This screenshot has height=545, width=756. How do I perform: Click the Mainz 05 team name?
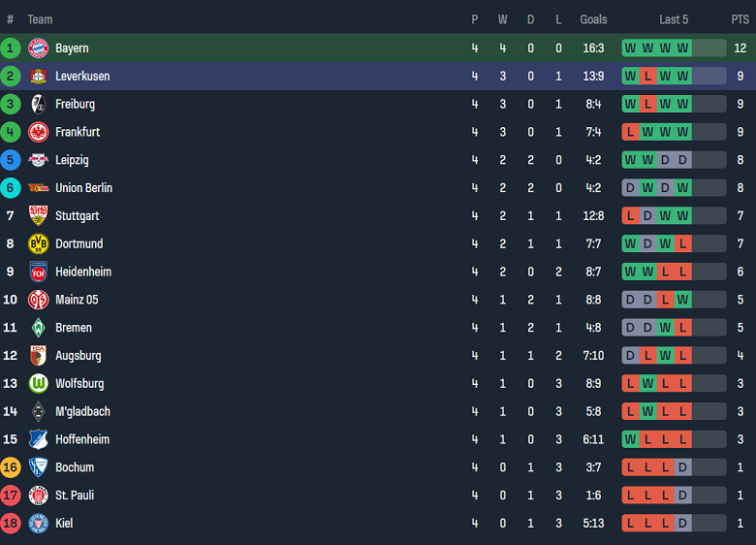pyautogui.click(x=77, y=300)
